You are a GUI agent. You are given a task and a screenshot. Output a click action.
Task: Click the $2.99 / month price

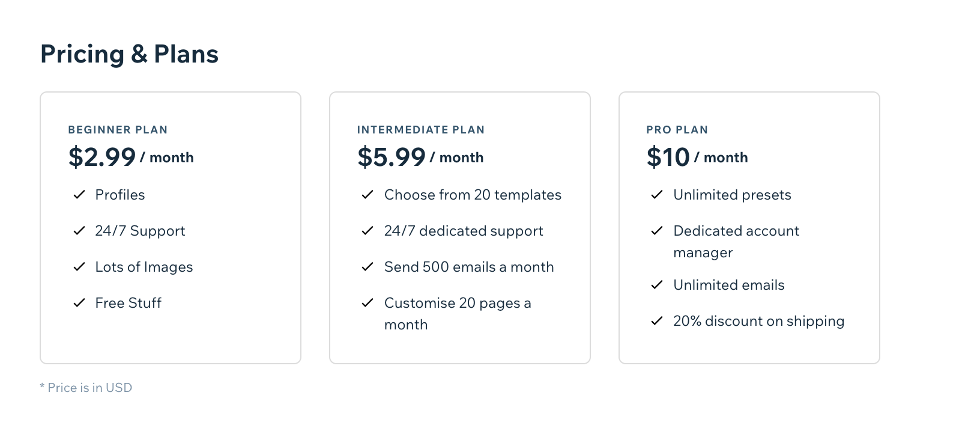[131, 157]
